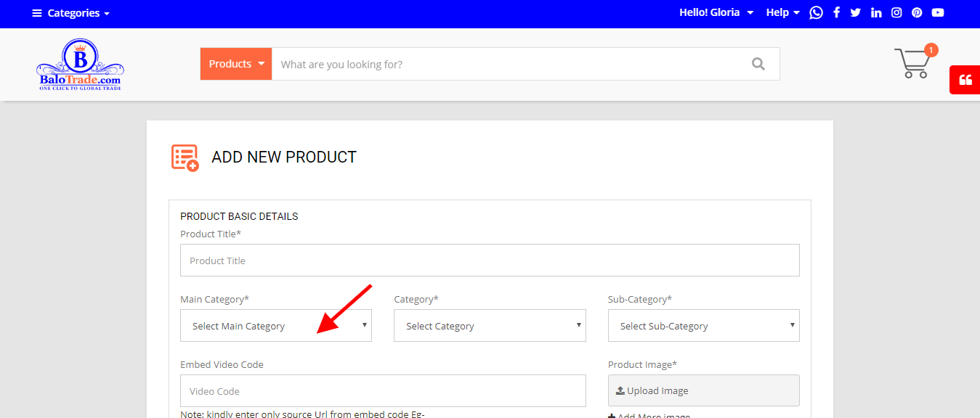
Task: Click the cart badge showing 1
Action: 931,50
